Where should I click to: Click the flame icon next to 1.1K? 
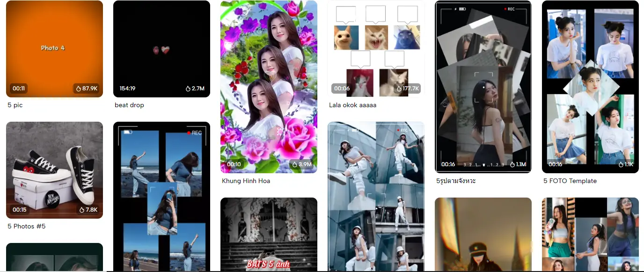coord(621,164)
